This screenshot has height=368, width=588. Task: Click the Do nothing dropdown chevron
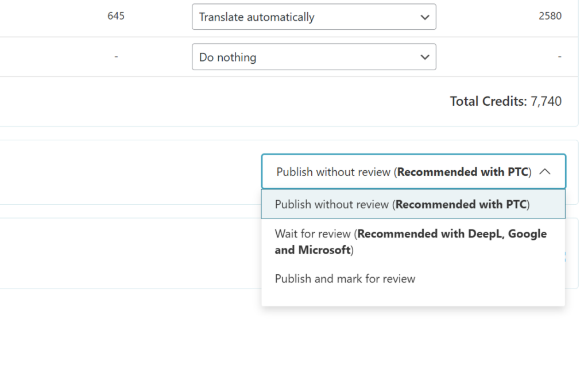pos(425,57)
